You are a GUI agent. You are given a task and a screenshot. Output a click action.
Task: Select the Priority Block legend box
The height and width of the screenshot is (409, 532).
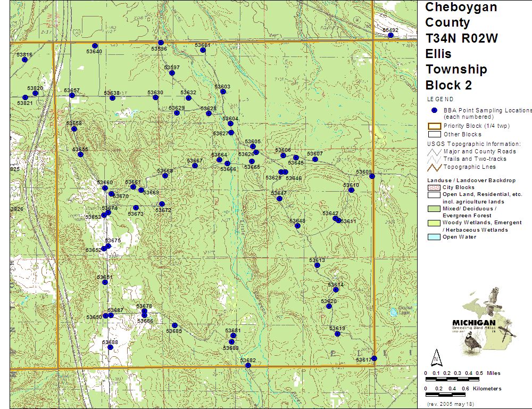pos(434,126)
